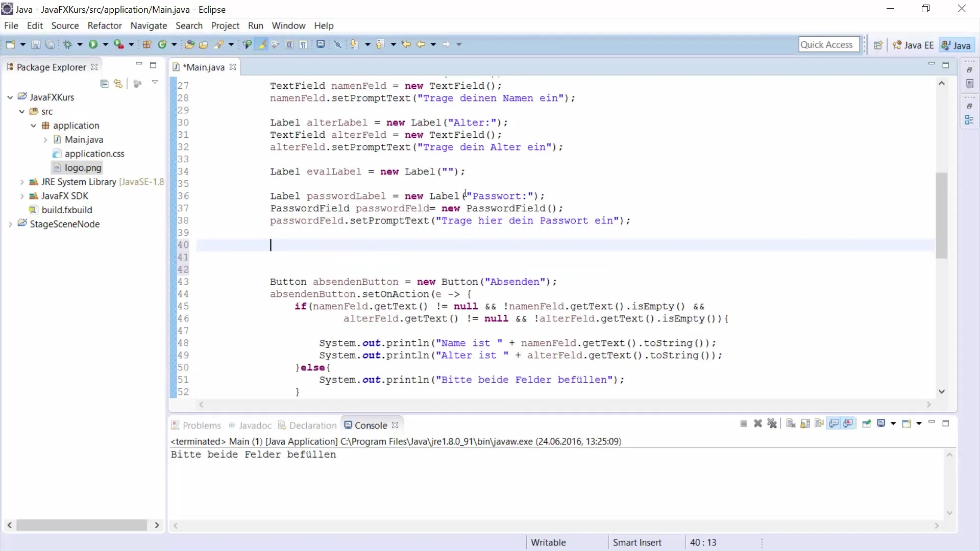Close the Main.java editor tab
Image resolution: width=980 pixels, height=551 pixels.
click(233, 67)
